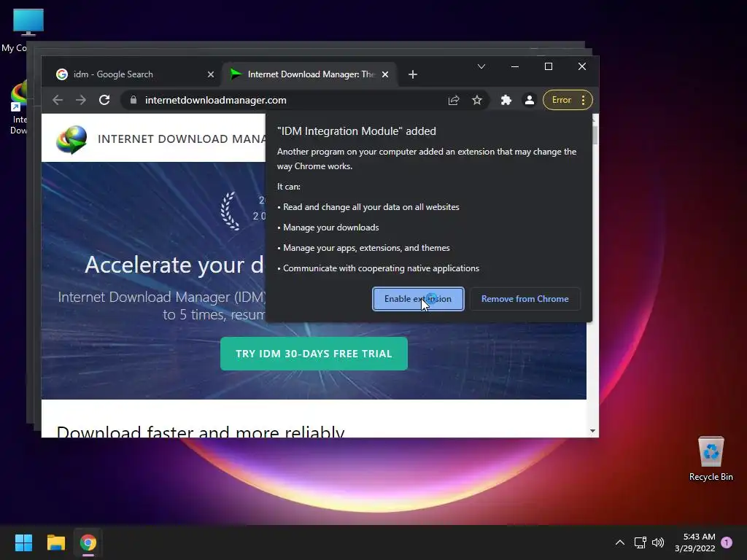Open the Windows Start menu
The height and width of the screenshot is (560, 747).
(x=23, y=542)
